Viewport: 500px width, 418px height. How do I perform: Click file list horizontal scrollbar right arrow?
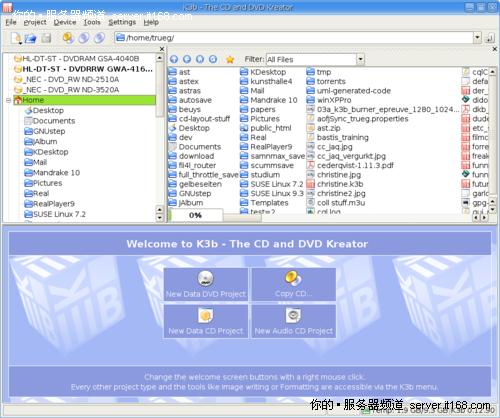(x=484, y=217)
